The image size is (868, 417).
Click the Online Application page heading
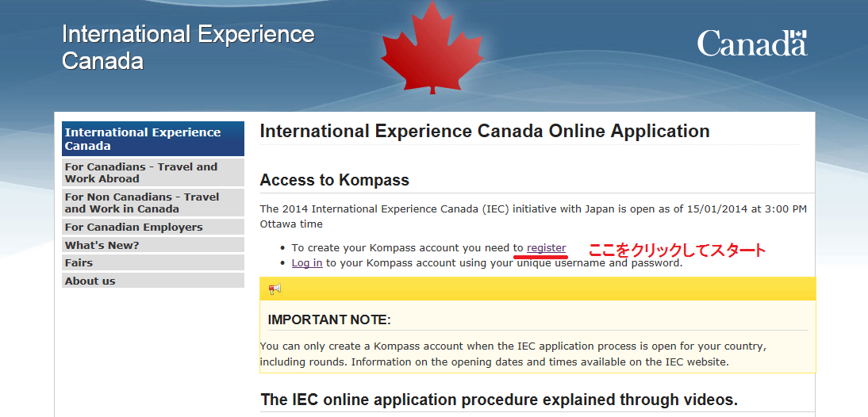tap(484, 132)
